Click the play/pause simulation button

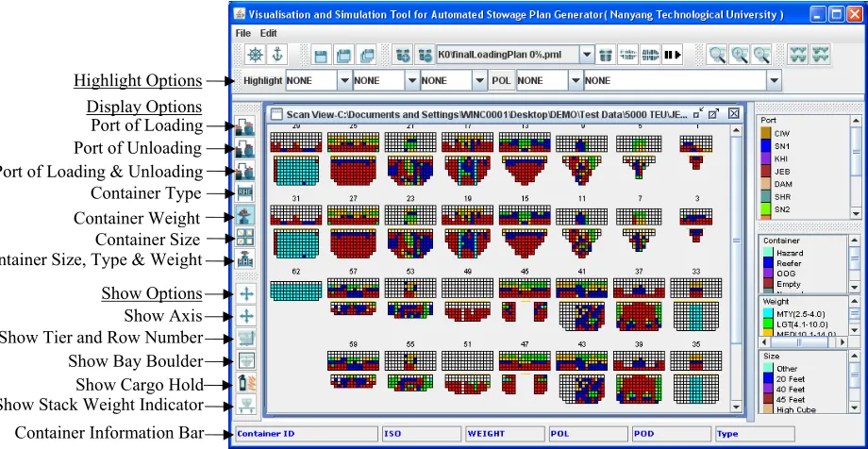673,55
